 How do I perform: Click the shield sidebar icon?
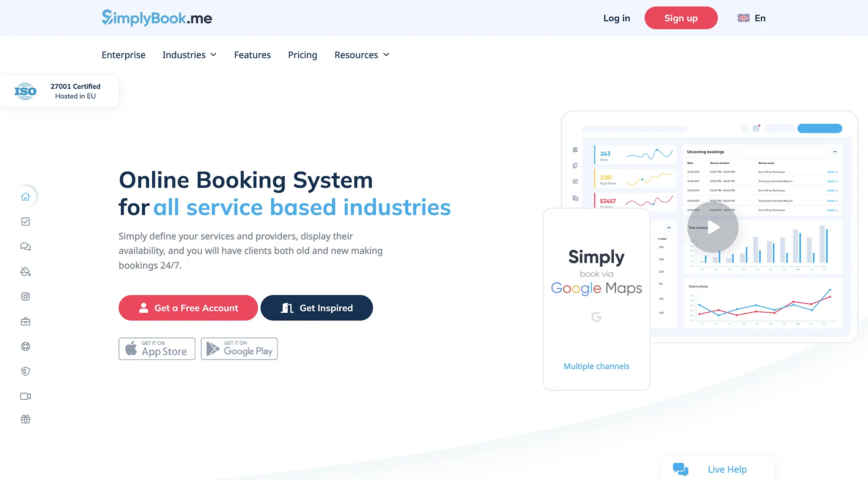[x=26, y=371]
